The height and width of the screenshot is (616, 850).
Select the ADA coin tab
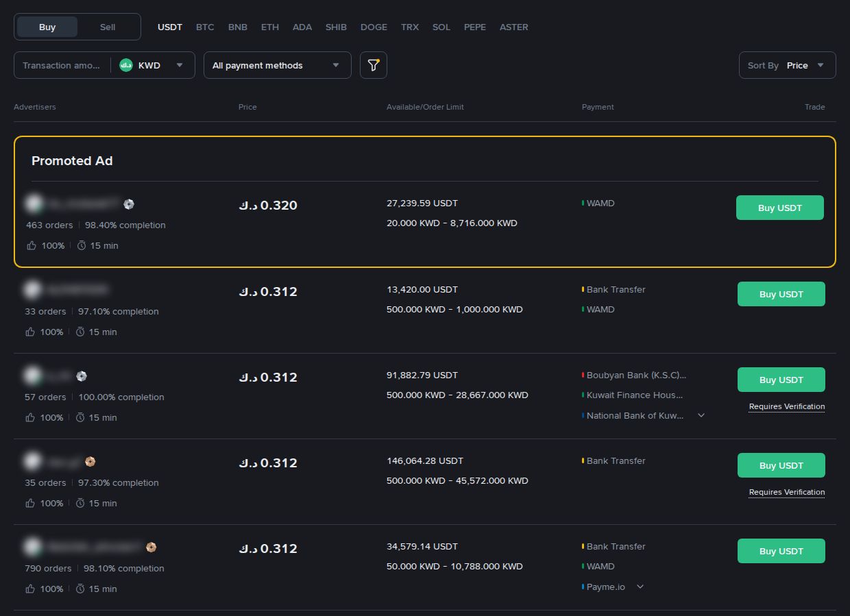pos(302,27)
